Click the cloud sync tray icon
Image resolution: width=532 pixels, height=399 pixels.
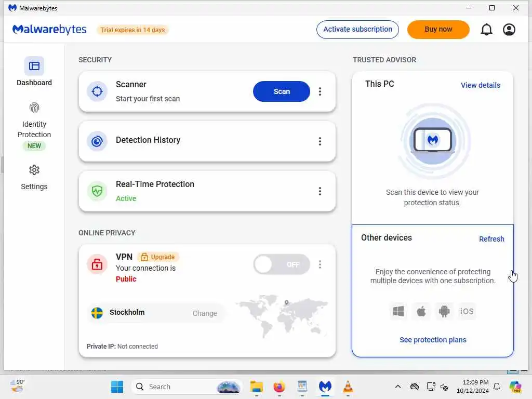415,387
